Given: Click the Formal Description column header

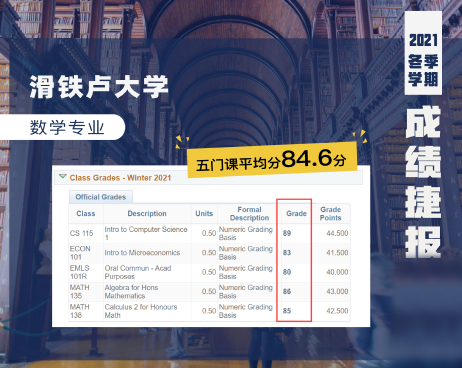Looking at the screenshot, I should pyautogui.click(x=249, y=214).
